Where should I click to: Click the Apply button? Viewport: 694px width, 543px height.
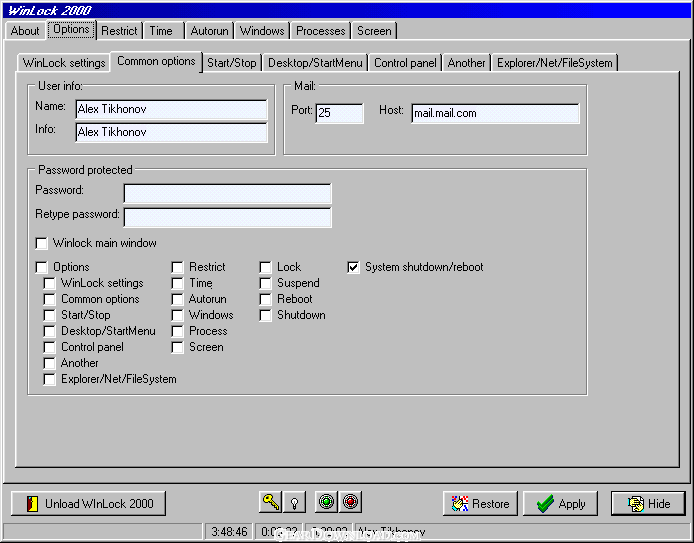pos(560,504)
